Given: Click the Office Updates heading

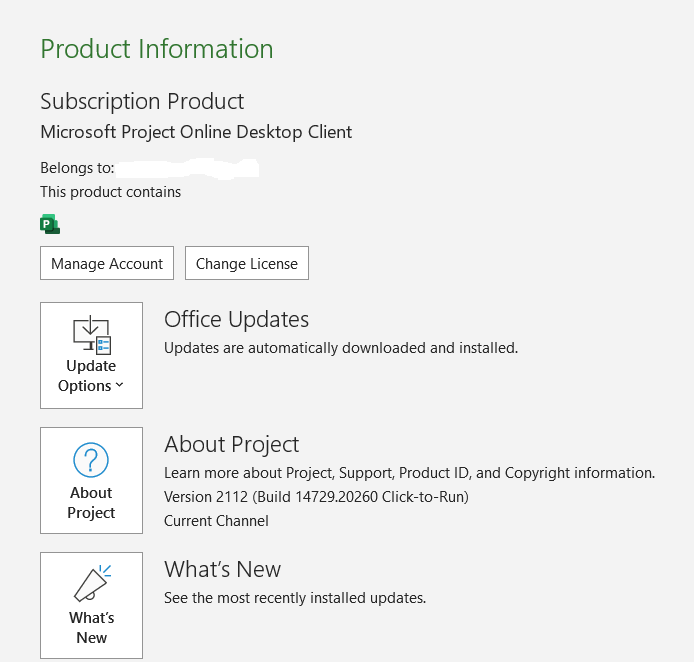Looking at the screenshot, I should coord(236,319).
